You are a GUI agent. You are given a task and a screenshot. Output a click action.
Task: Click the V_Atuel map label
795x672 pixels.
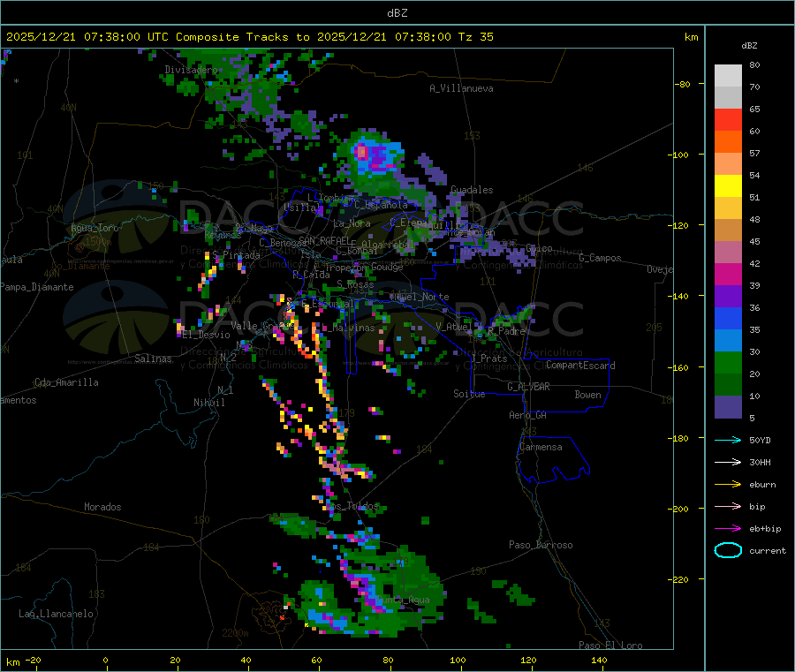coord(454,327)
